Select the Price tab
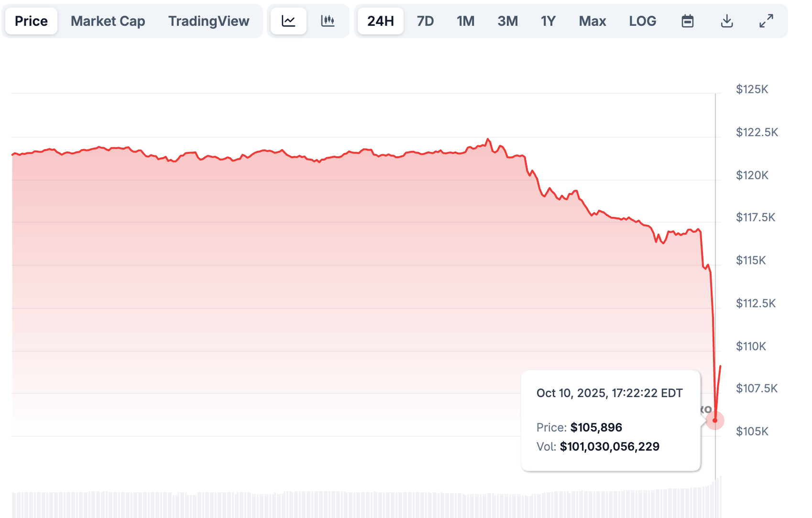 coord(31,21)
